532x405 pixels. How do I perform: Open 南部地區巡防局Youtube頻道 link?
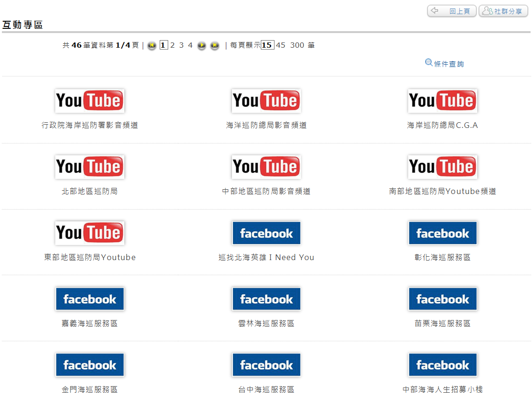[x=442, y=191]
